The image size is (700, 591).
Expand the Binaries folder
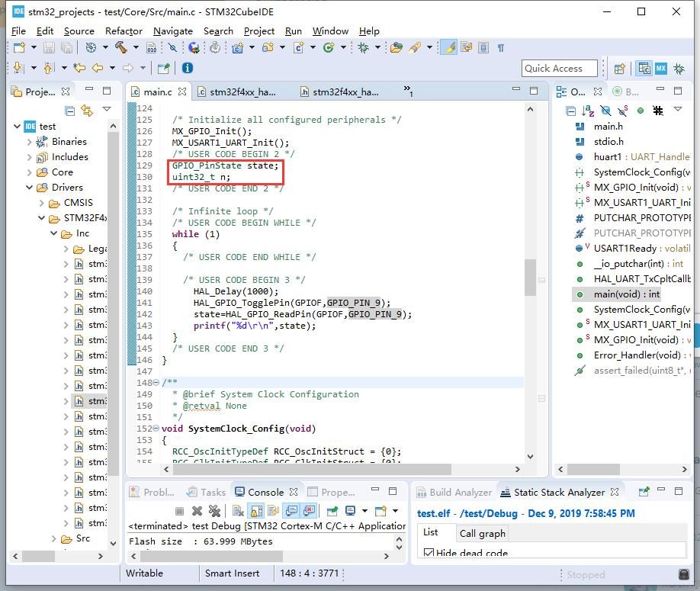pyautogui.click(x=29, y=142)
